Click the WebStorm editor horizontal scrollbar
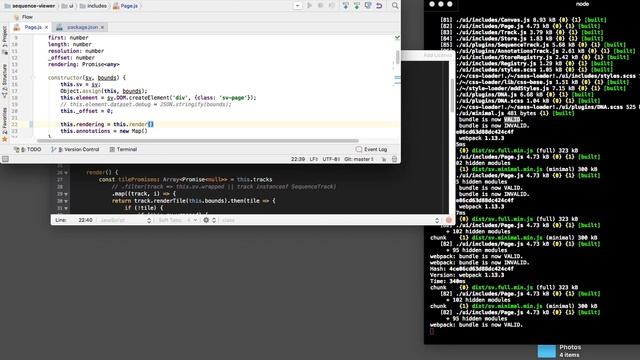Viewport: 640px width, 360px height. click(198, 141)
